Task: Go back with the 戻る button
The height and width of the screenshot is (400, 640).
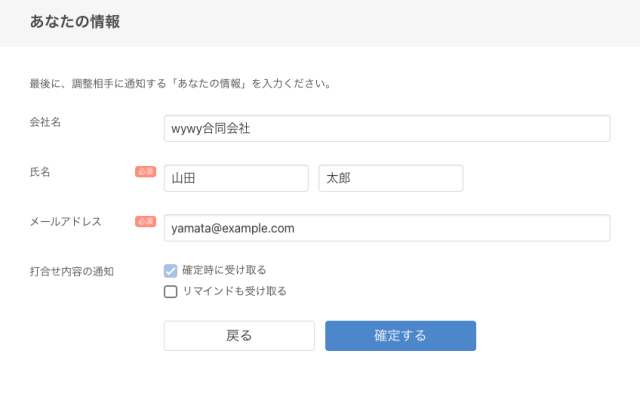Action: pyautogui.click(x=239, y=336)
